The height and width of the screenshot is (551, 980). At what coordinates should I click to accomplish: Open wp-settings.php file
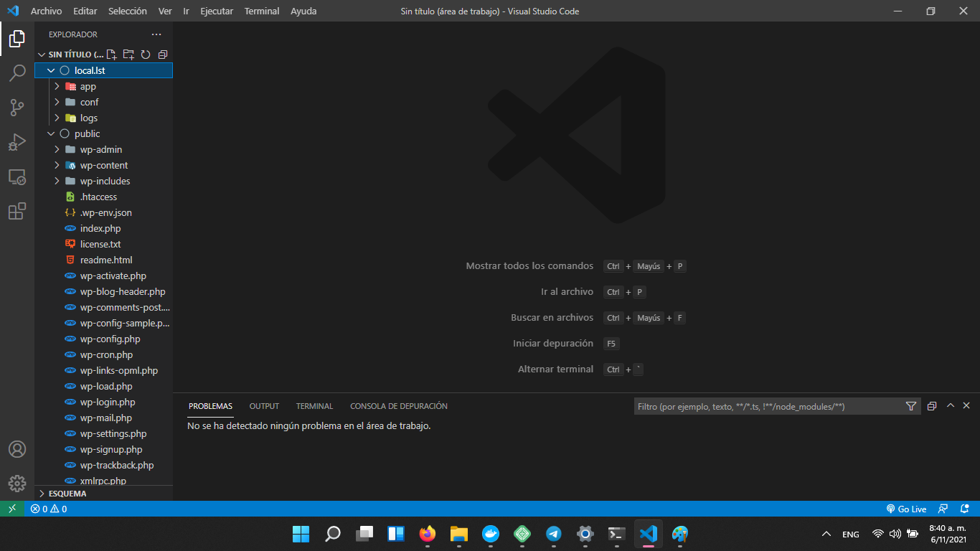103,433
